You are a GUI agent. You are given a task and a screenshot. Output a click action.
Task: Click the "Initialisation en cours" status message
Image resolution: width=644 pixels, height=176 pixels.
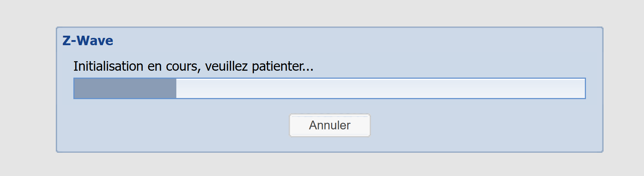point(193,66)
